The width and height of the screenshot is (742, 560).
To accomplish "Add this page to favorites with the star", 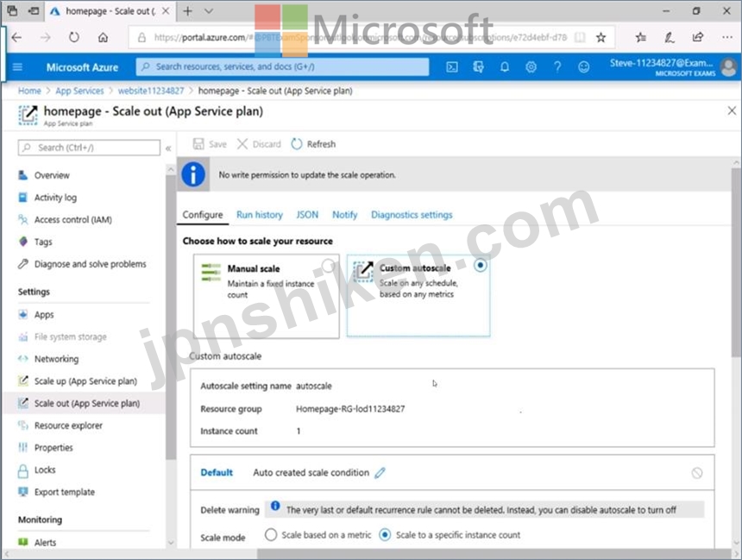I will [601, 37].
